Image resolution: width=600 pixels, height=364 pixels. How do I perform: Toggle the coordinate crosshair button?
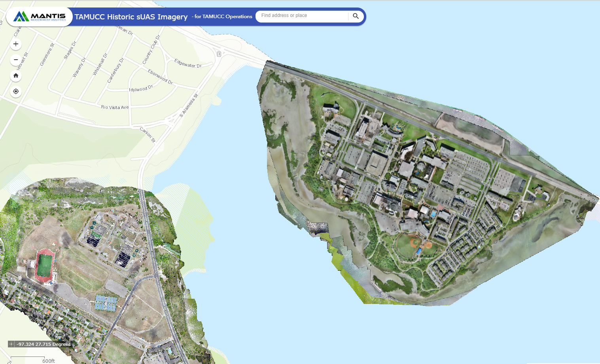tap(11, 344)
